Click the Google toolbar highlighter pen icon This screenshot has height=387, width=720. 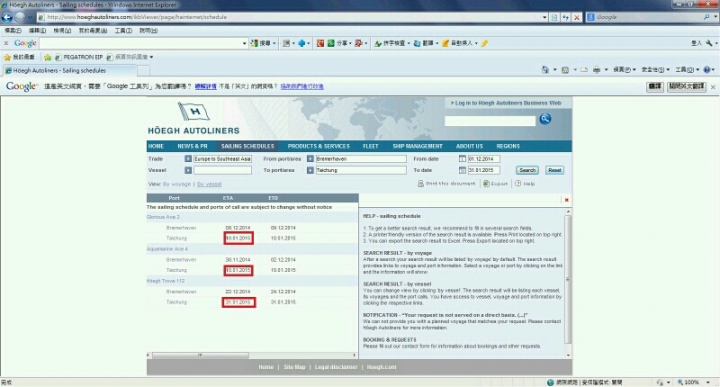(484, 43)
